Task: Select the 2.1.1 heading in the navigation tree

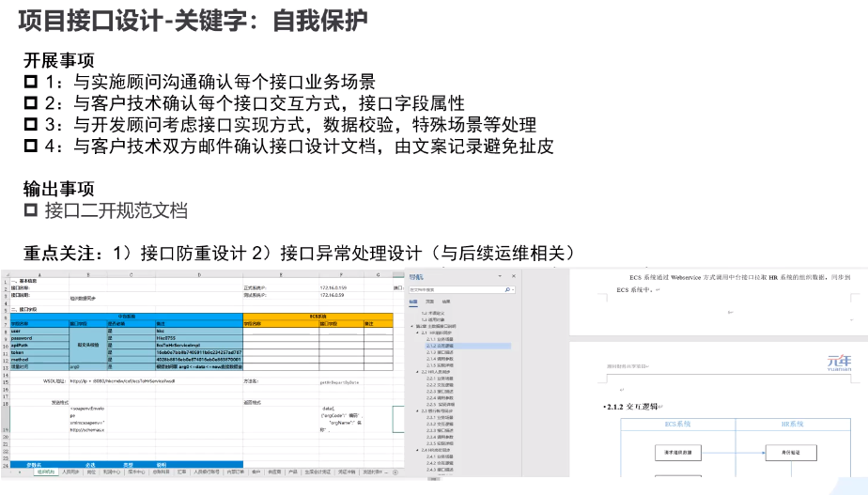Action: [x=440, y=339]
